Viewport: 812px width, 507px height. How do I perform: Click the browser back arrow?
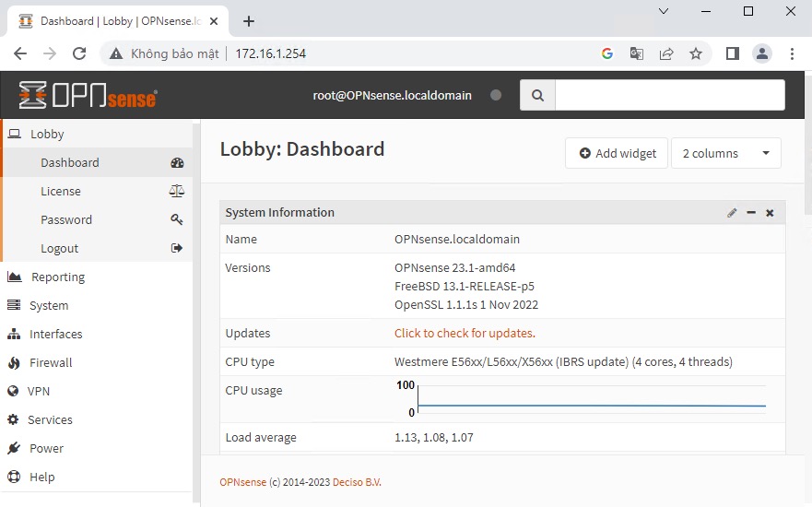20,53
